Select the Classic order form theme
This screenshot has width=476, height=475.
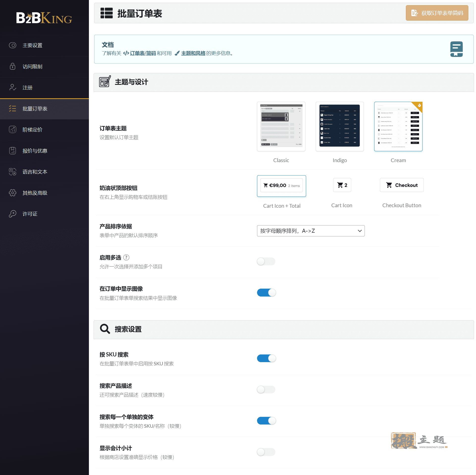pyautogui.click(x=281, y=126)
